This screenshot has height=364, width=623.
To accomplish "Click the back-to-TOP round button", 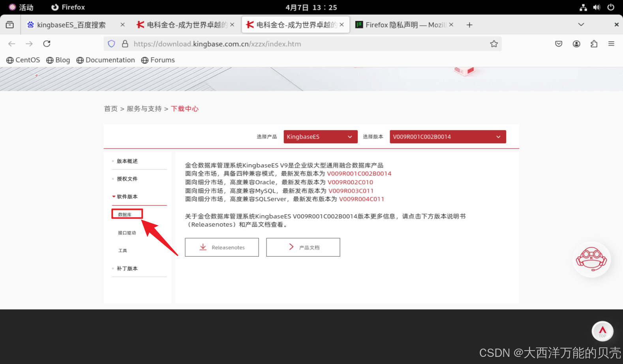I will tap(602, 331).
